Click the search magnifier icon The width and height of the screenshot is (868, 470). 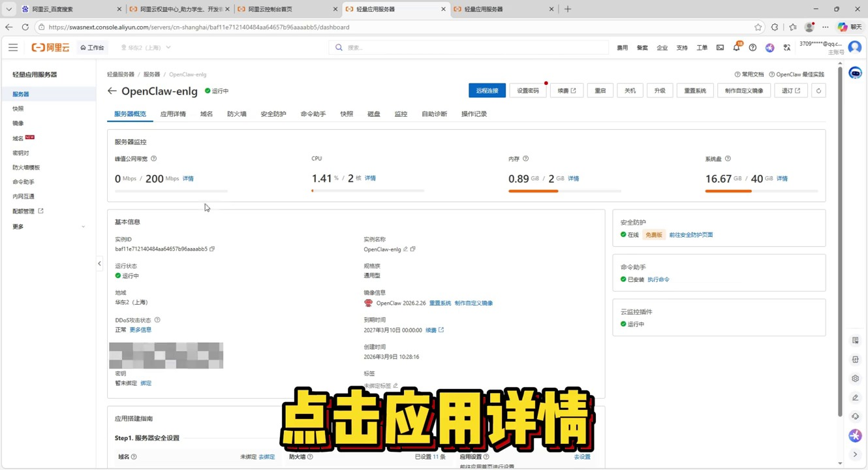(339, 48)
